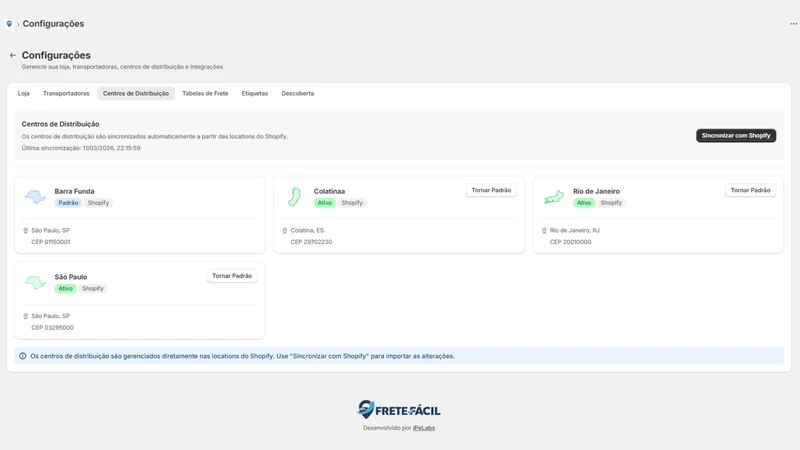Click the info icon in blue notice
Viewport: 800px width, 450px height.
pos(22,356)
